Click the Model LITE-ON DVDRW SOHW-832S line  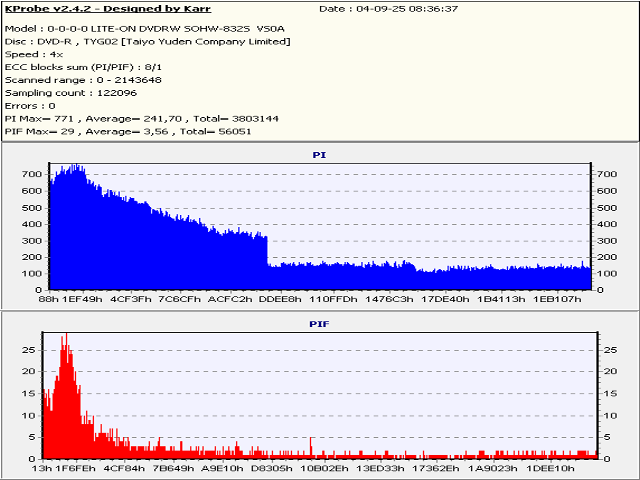tap(144, 29)
